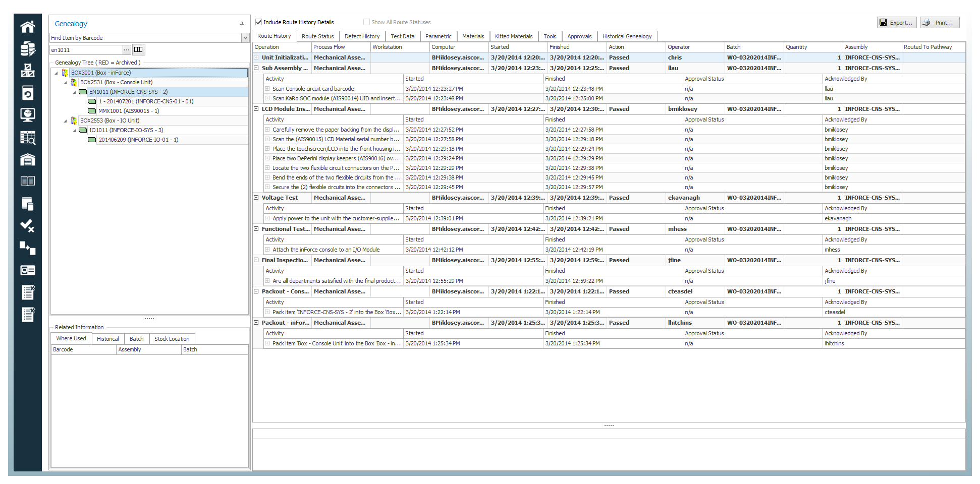Open the Kitted Materials tab
The width and height of the screenshot is (980, 484).
(514, 36)
